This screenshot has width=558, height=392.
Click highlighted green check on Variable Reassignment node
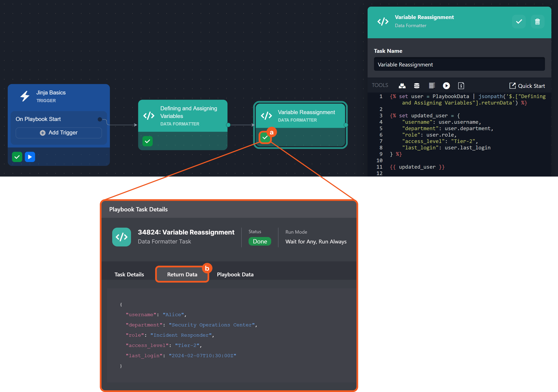265,138
